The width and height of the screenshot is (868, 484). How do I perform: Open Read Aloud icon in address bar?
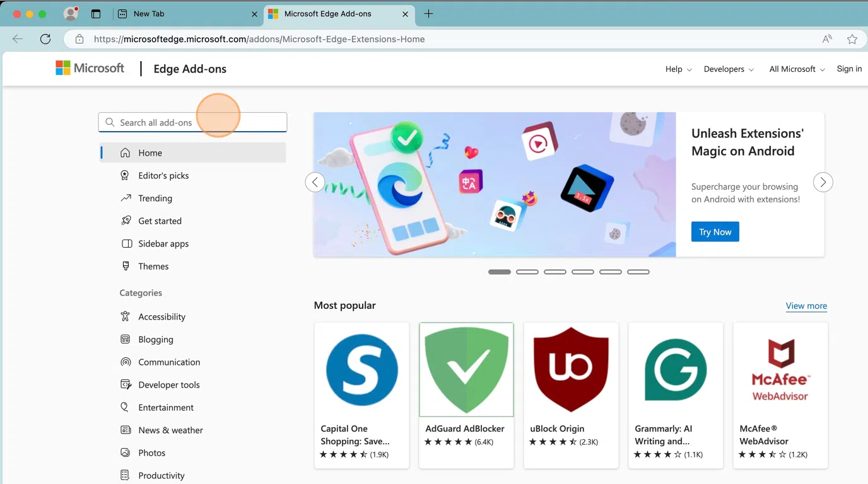pyautogui.click(x=827, y=39)
